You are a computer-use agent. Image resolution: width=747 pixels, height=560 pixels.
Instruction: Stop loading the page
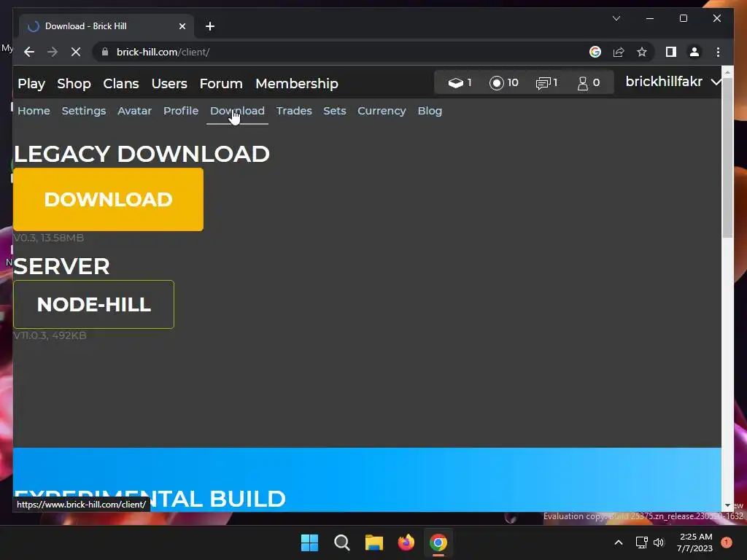point(76,52)
